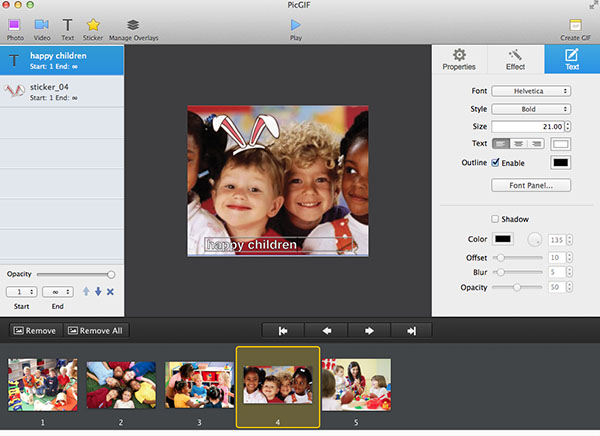Jump to last frame button

pyautogui.click(x=411, y=330)
